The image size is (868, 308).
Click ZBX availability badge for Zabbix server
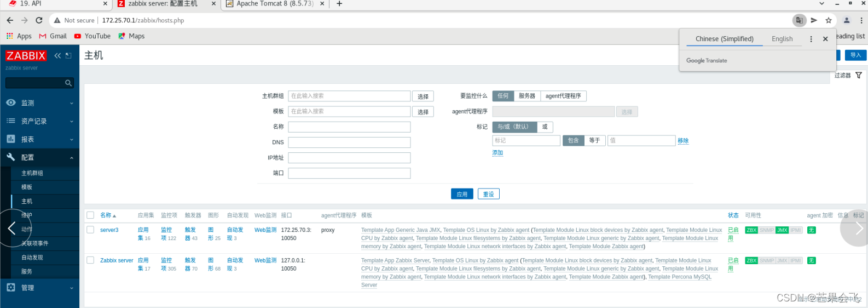tap(751, 261)
